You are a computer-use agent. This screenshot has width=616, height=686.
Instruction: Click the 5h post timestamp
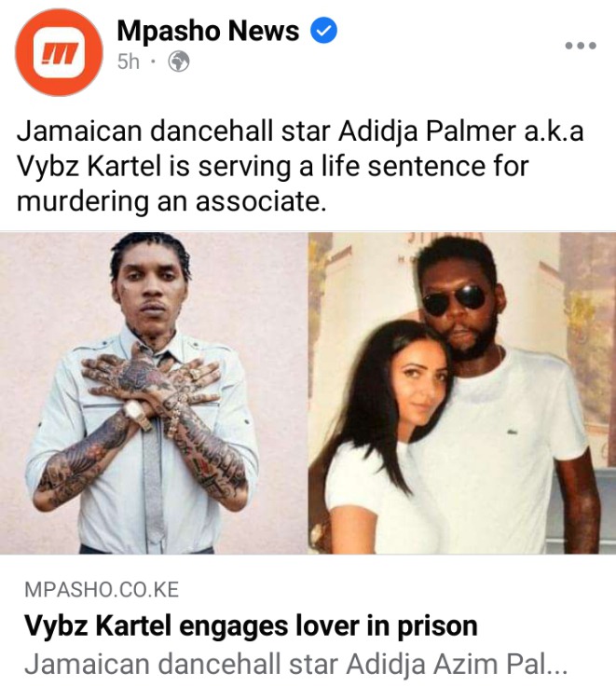129,62
